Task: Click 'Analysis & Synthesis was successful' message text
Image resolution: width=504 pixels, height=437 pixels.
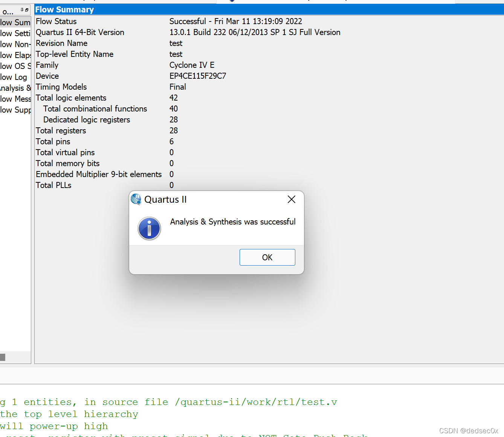Action: [233, 222]
